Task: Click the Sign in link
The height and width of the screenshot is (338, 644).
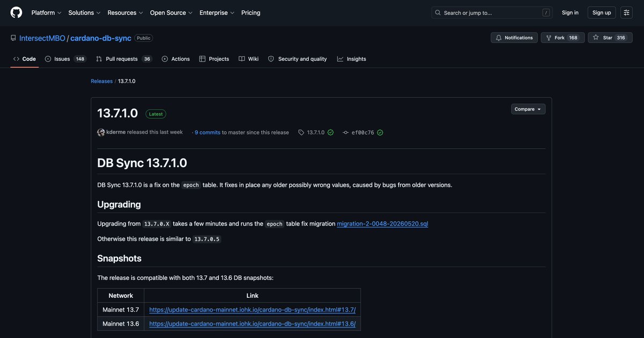Action: tap(570, 12)
